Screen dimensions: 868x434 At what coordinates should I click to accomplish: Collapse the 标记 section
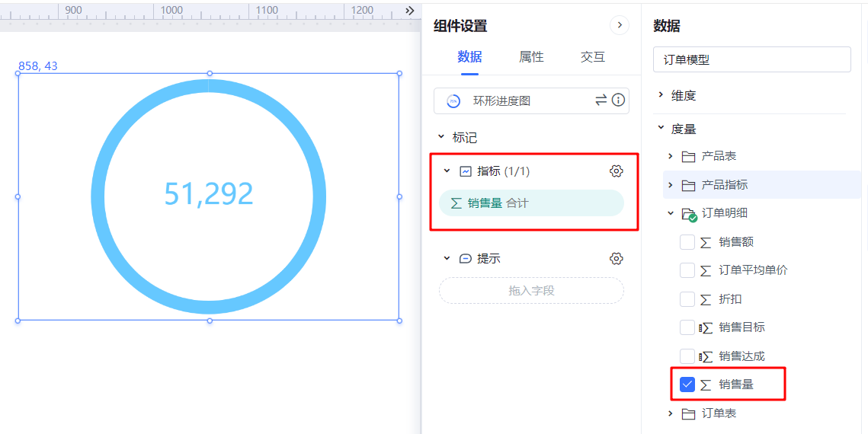(x=441, y=136)
